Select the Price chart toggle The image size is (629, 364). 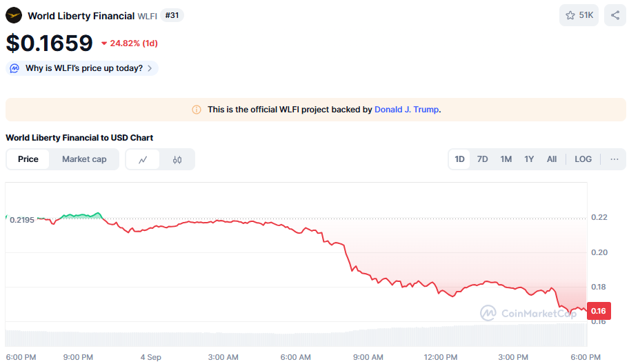pos(28,159)
